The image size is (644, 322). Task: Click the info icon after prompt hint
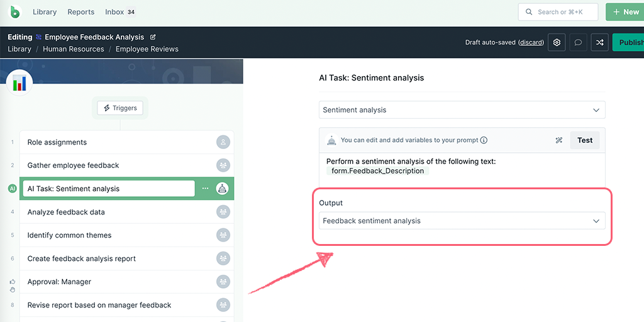[x=484, y=140]
